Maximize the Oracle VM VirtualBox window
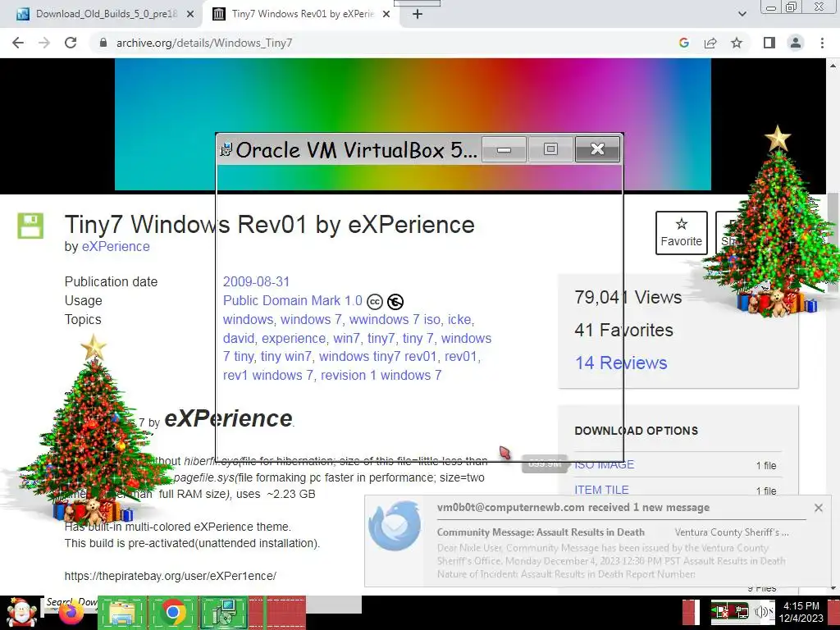Viewport: 840px width, 630px height. (550, 149)
